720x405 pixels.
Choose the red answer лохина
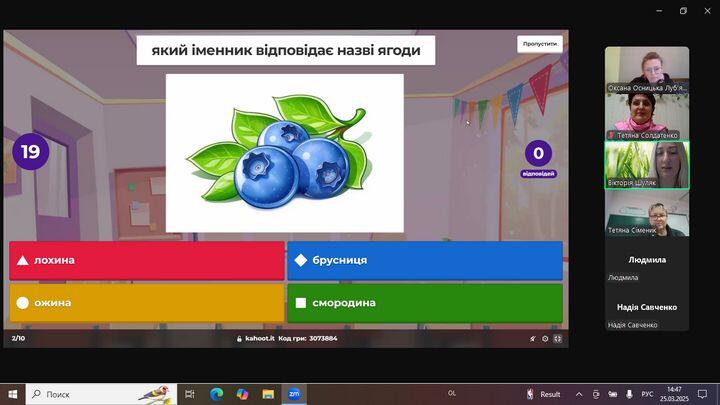click(147, 260)
